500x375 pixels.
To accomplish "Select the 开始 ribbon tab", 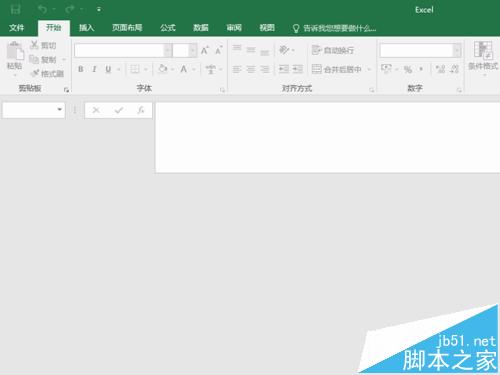I will click(54, 28).
